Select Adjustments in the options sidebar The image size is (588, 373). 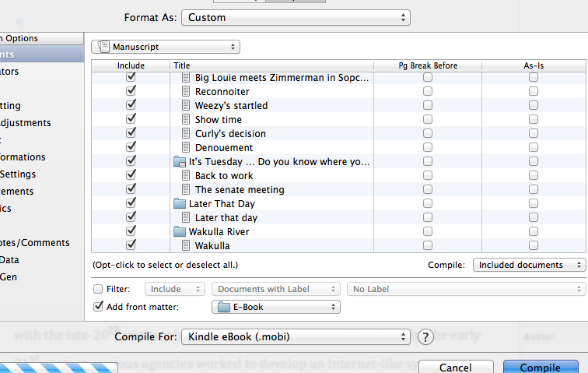coord(25,123)
